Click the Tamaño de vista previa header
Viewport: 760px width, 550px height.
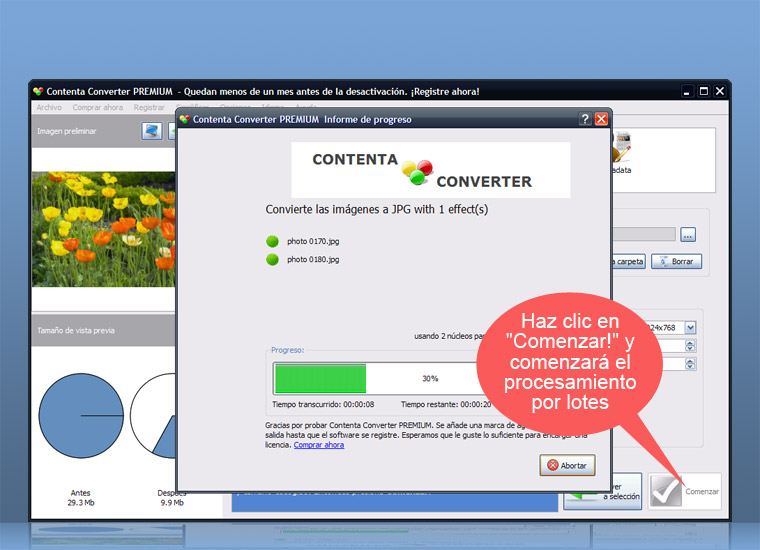click(x=103, y=330)
